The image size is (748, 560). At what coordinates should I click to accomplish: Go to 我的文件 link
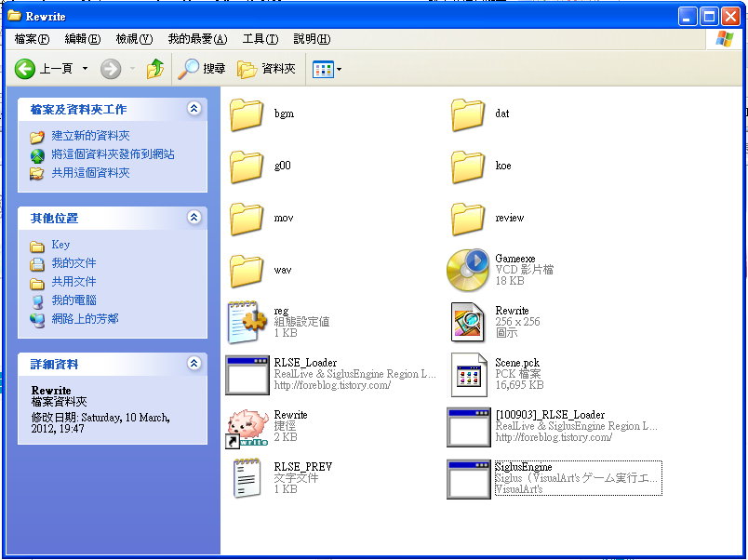coord(73,263)
